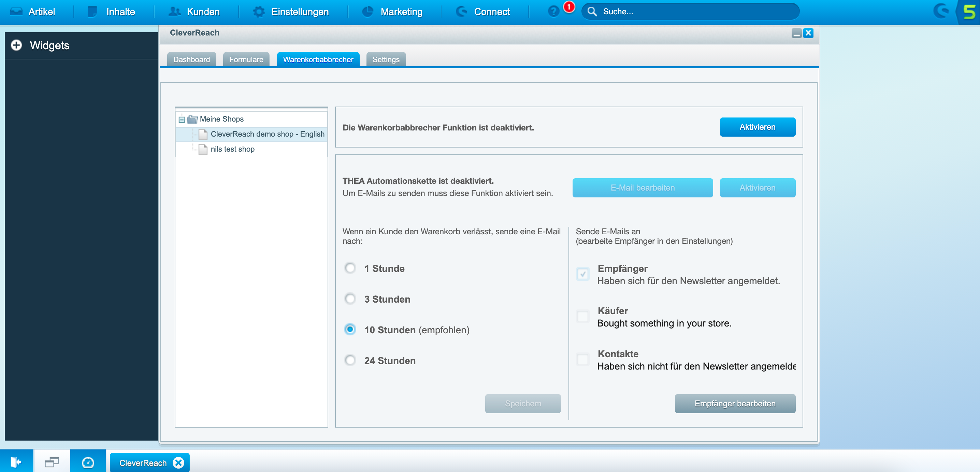The width and height of the screenshot is (980, 472).
Task: Collapse the Meine Shops tree node
Action: (x=182, y=120)
